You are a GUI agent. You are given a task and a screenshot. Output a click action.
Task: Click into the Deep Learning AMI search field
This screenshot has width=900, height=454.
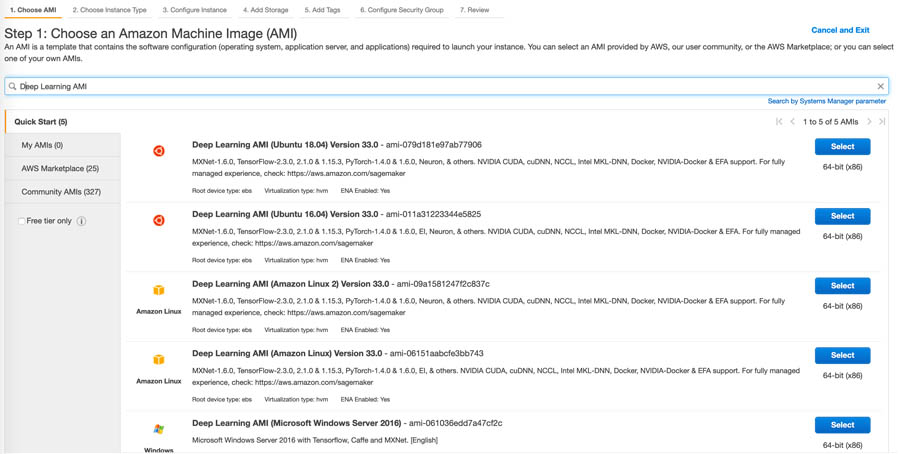447,87
